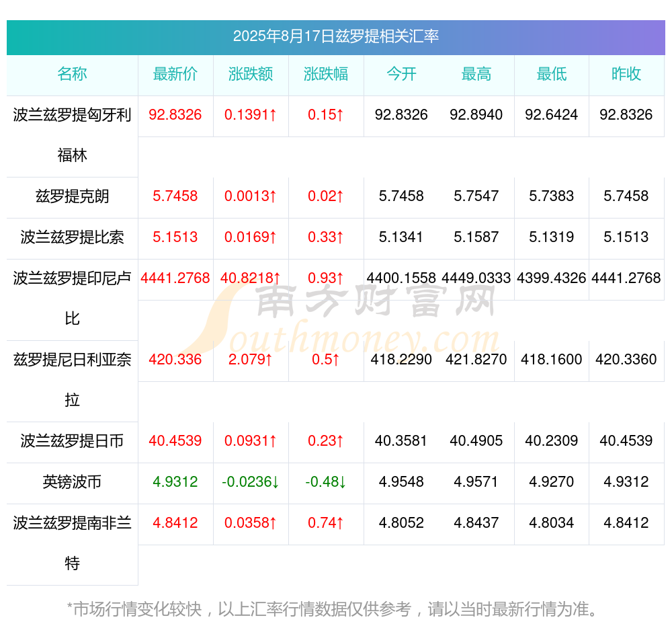This screenshot has height=630, width=672.
Task: Click change amount 0.1391↑
Action: [251, 115]
